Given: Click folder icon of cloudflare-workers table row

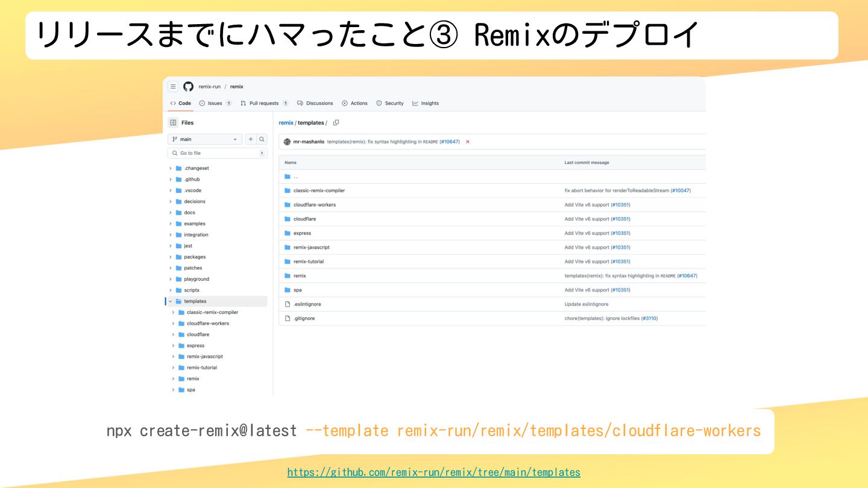Looking at the screenshot, I should (288, 205).
